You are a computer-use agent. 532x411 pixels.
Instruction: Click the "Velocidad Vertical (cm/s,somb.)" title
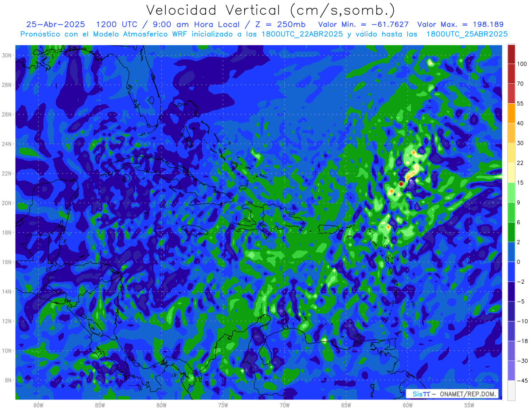[x=270, y=11]
